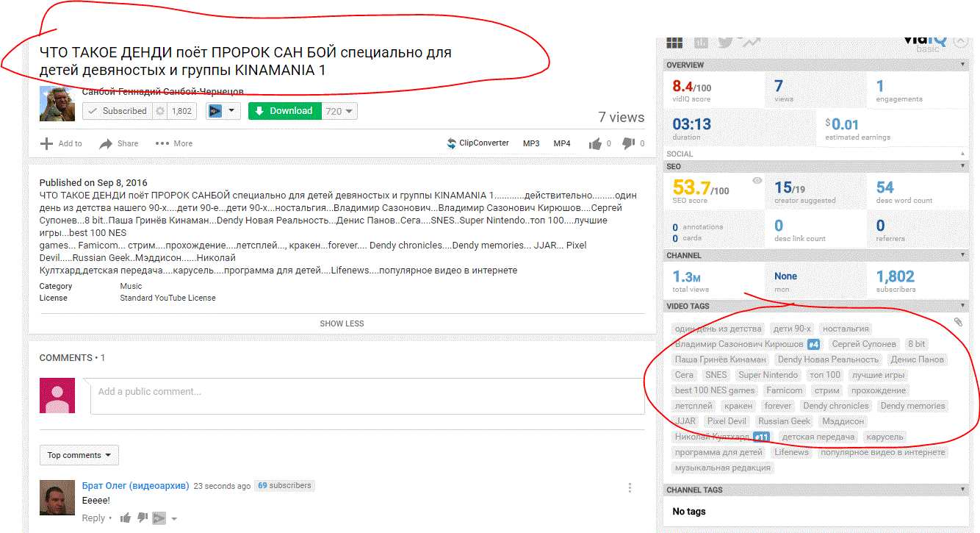Collapse the CHANNEL section
Image resolution: width=980 pixels, height=533 pixels.
(962, 255)
